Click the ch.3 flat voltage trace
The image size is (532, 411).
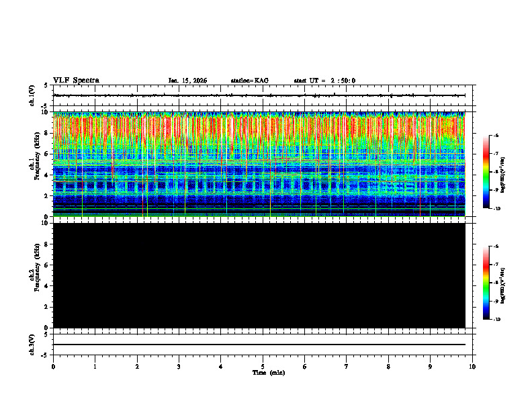click(259, 345)
